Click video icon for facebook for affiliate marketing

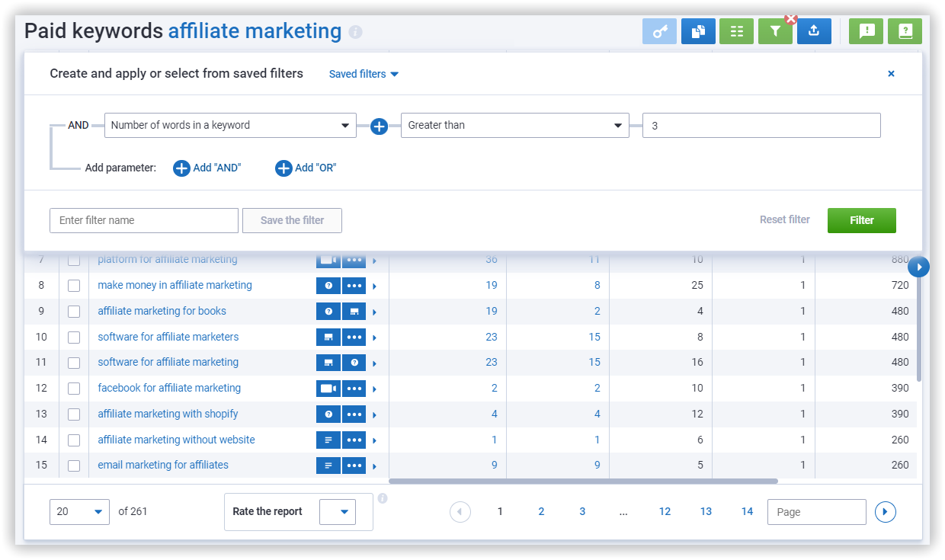click(328, 389)
